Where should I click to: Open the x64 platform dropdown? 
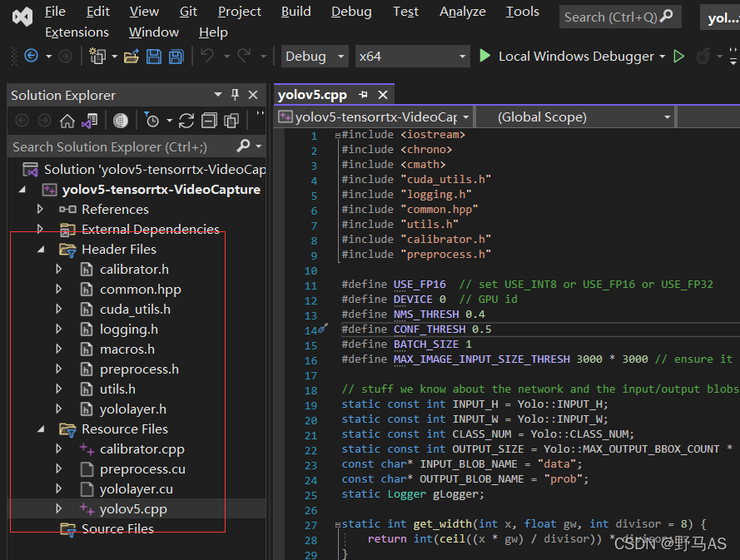point(413,57)
